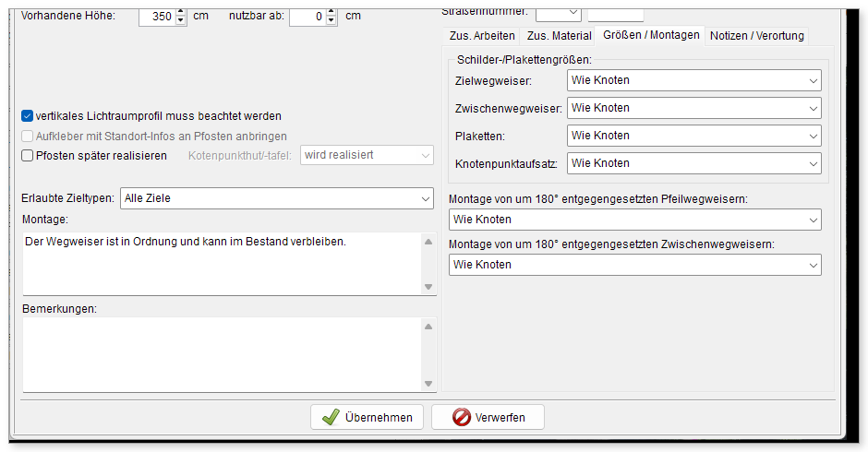Open the Zwischenwegweiser size dropdown
868x452 pixels.
point(694,108)
